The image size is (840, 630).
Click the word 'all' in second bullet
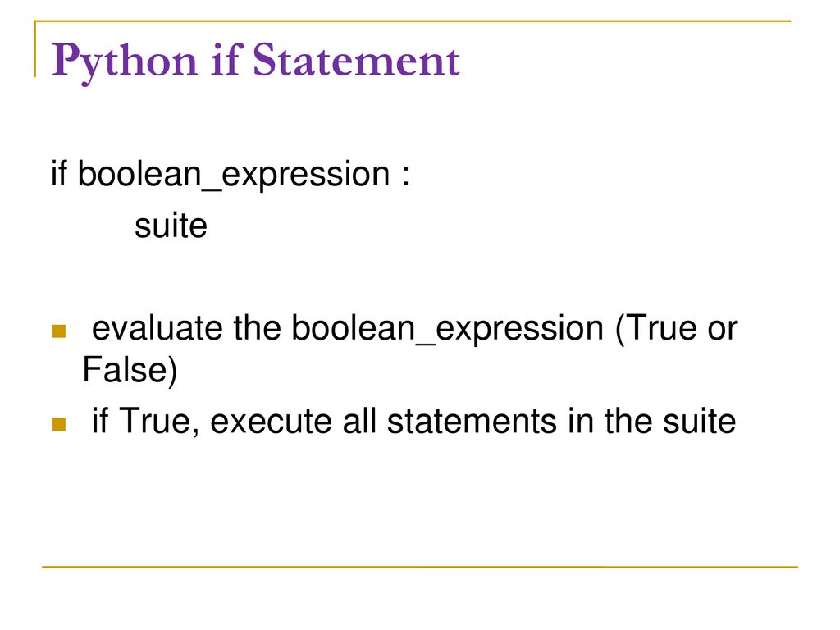click(x=359, y=421)
